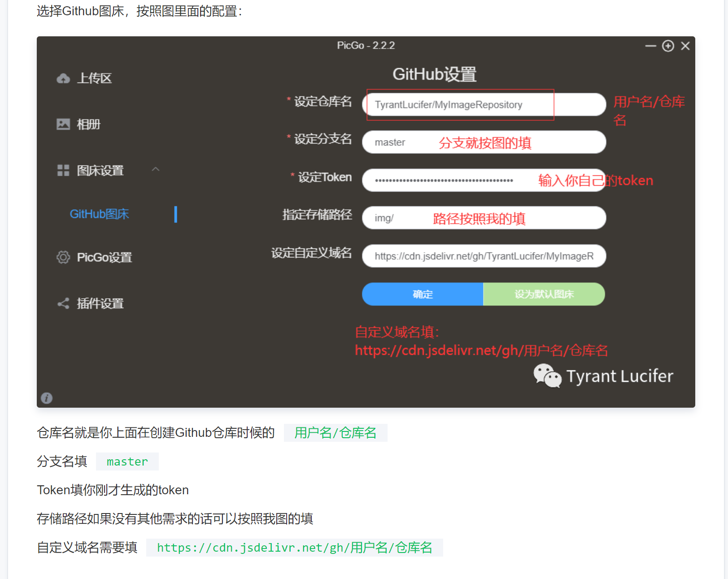Open the info icon at bottom-left of PicGo
The width and height of the screenshot is (728, 579).
coord(47,398)
